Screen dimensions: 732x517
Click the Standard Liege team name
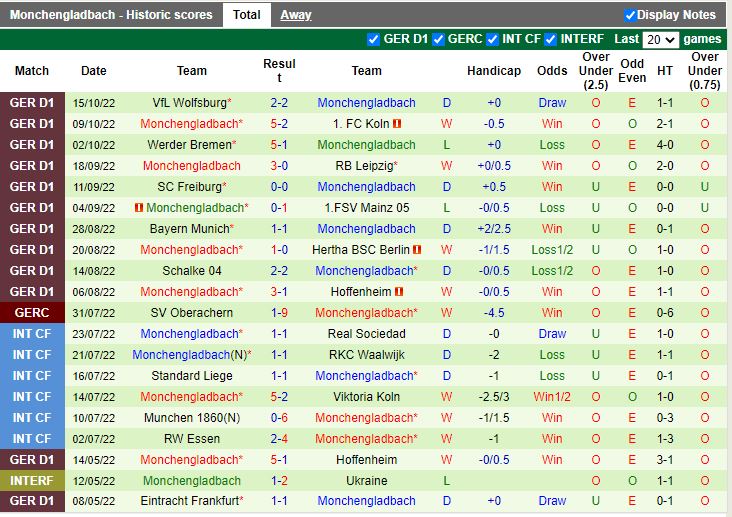coord(191,376)
